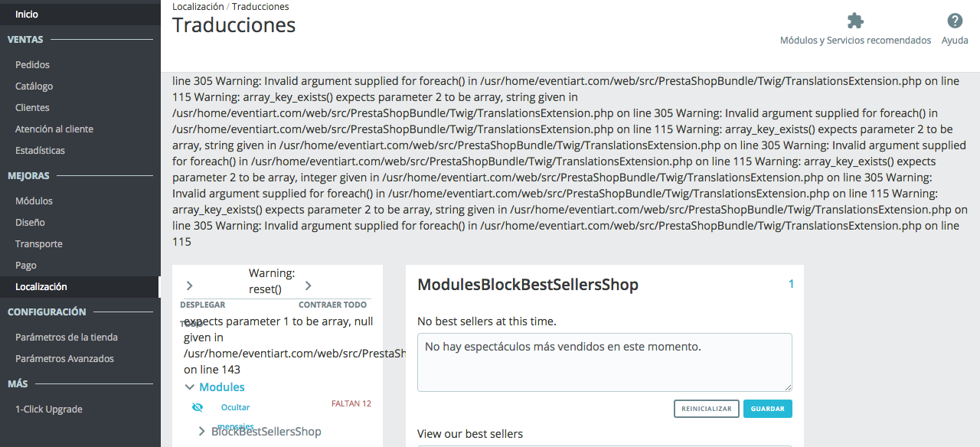Screen dimensions: 980x447
Task: Click the Ocultar mensajes link
Action: tap(235, 408)
